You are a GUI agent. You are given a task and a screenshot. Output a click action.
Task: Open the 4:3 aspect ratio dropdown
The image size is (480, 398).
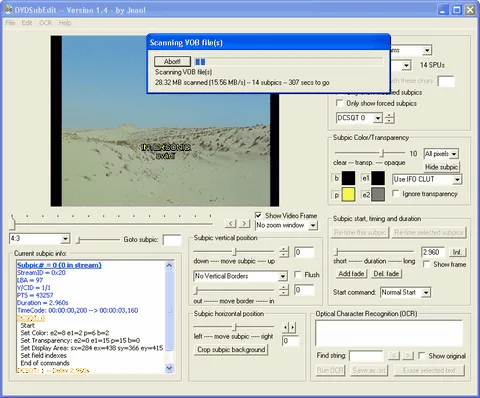coord(65,239)
